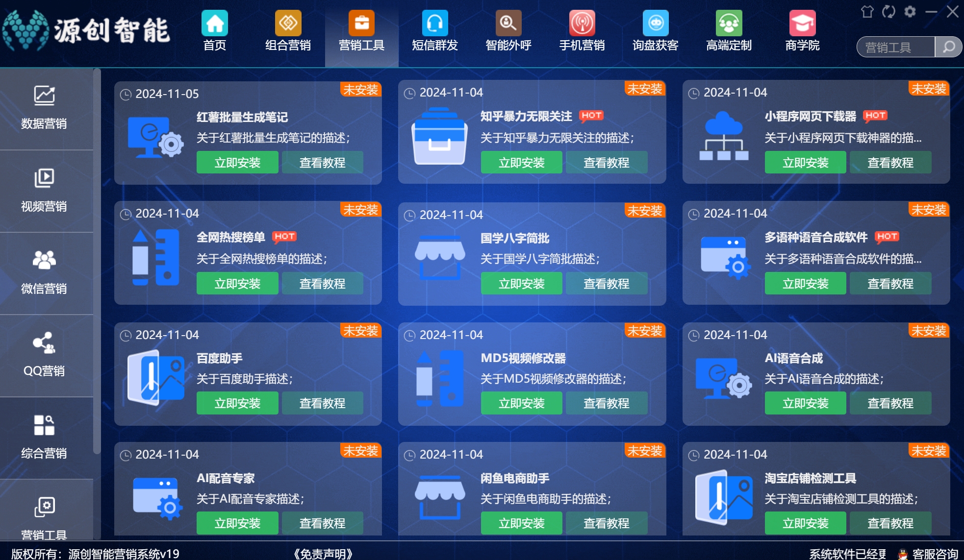Click the 首页 home icon

click(215, 23)
